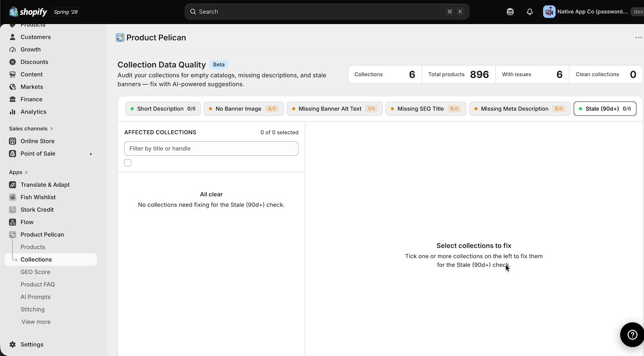Image resolution: width=644 pixels, height=356 pixels.
Task: Click the top Search bar
Action: [327, 12]
